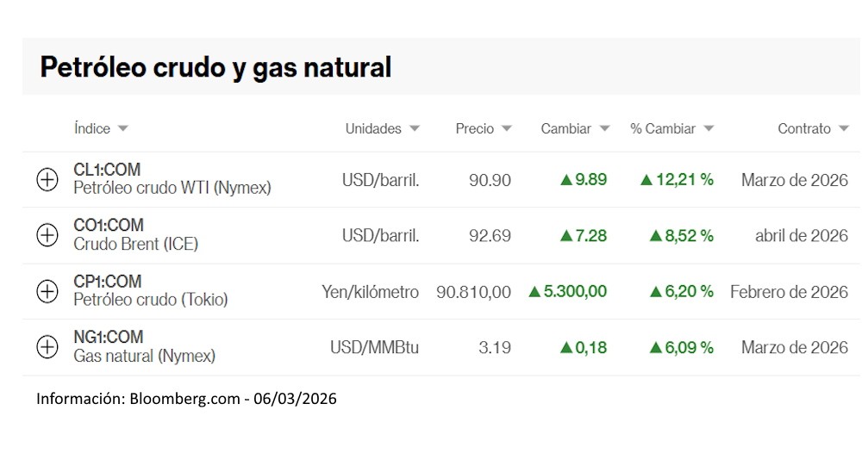Sort by Precio column arrow
This screenshot has height=472, width=868.
pyautogui.click(x=506, y=128)
